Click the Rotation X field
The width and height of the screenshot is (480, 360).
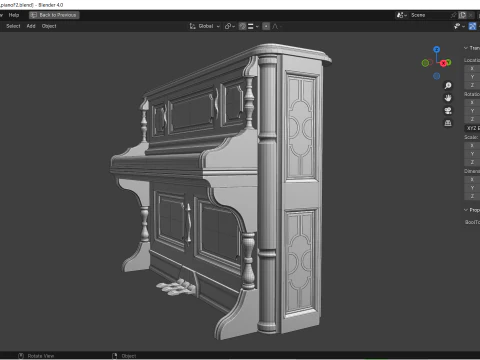pyautogui.click(x=472, y=102)
